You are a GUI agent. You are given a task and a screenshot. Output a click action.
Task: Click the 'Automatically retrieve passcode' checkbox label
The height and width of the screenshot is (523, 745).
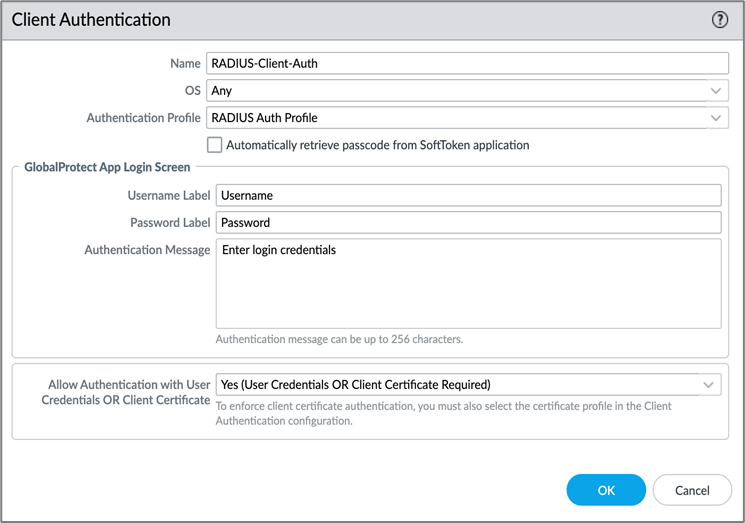(x=377, y=145)
